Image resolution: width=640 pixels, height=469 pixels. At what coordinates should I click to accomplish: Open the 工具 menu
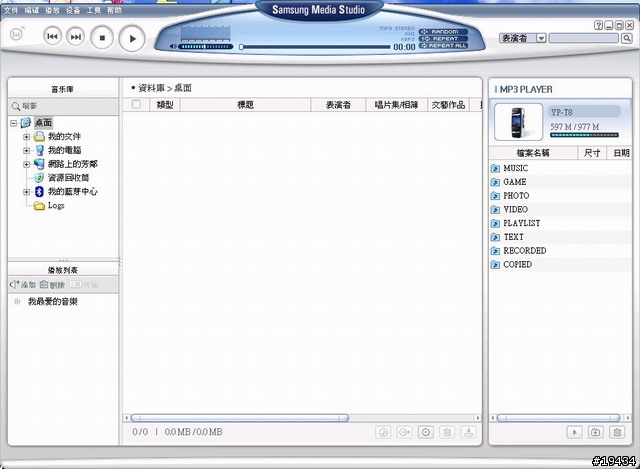point(93,10)
